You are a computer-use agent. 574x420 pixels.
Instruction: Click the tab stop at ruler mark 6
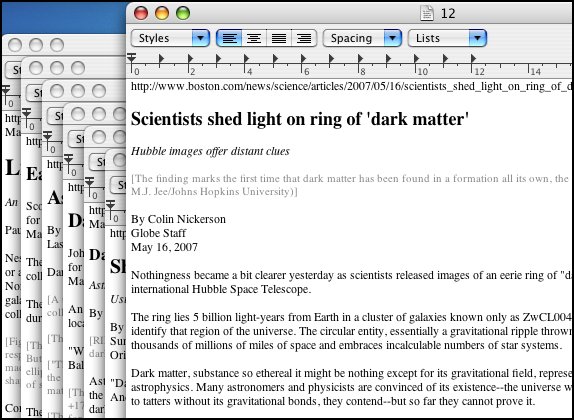coord(303,58)
